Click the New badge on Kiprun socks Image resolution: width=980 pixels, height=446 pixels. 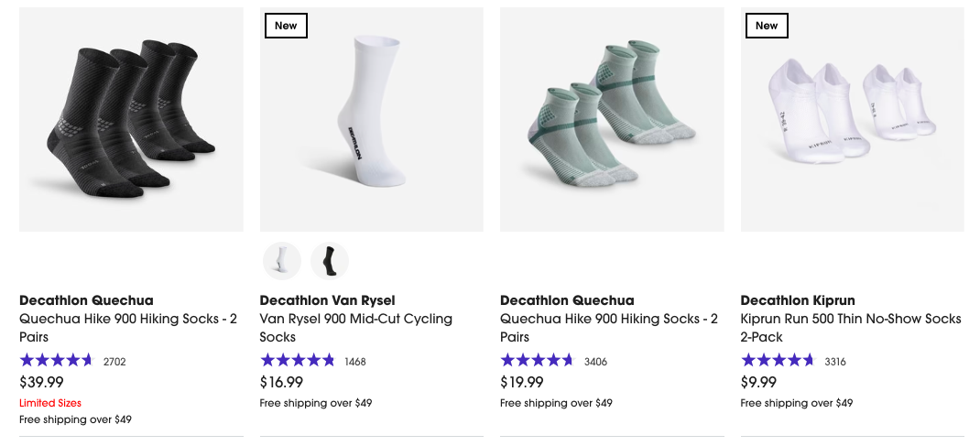[767, 26]
